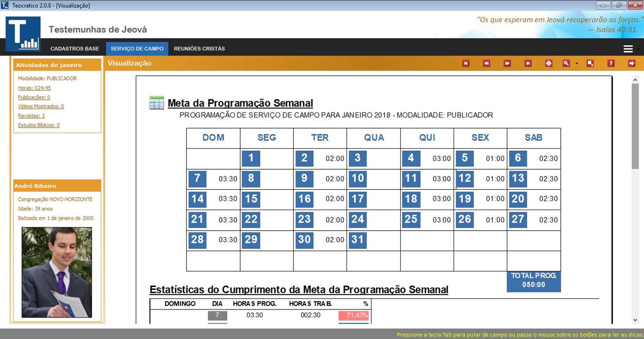Click the Meta da Programação Semanal heading
Screen dimensions: 644x339
(240, 103)
